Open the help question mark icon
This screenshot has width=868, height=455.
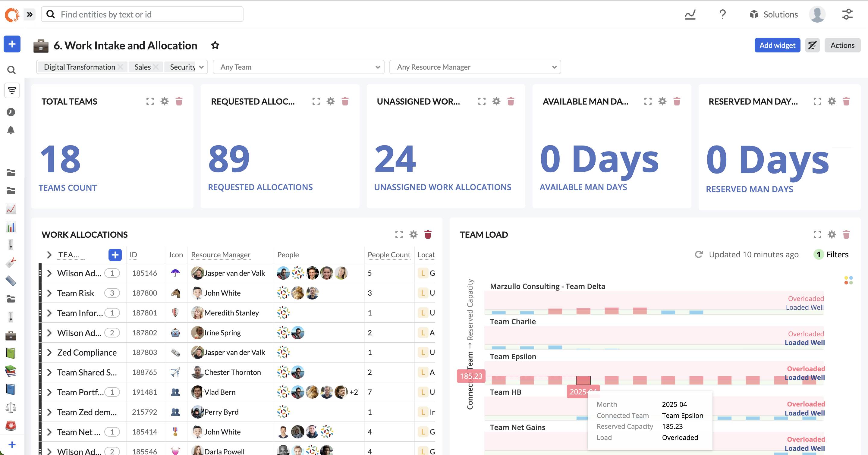722,14
